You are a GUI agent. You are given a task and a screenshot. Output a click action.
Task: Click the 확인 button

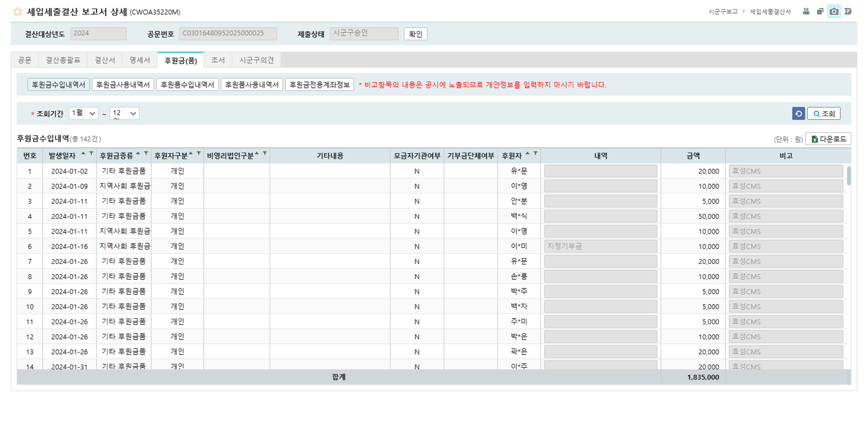click(416, 34)
